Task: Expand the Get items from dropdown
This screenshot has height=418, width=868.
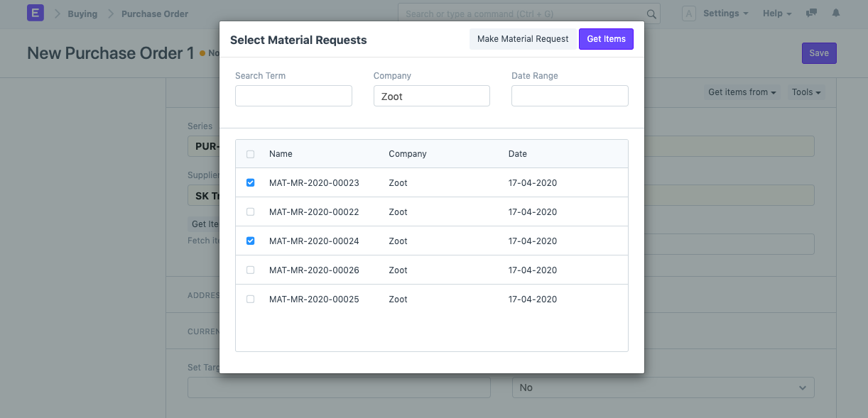Action: click(742, 92)
